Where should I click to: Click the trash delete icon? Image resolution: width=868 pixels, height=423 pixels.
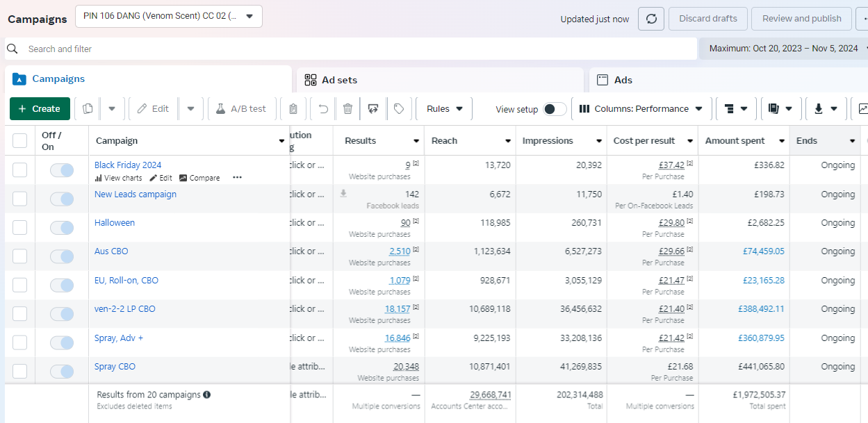point(347,109)
